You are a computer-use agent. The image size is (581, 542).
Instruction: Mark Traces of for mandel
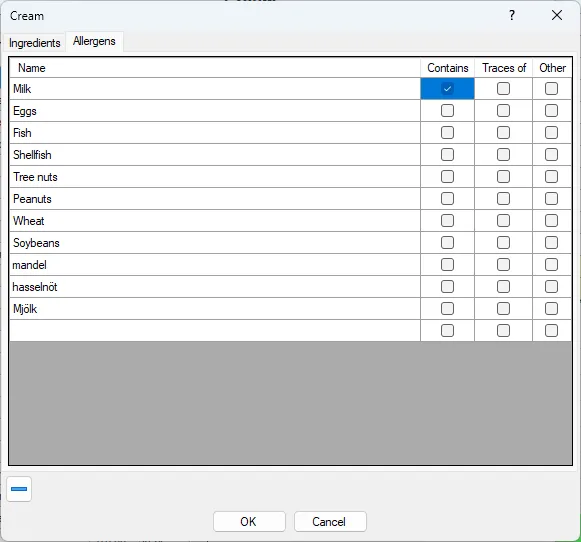(503, 265)
